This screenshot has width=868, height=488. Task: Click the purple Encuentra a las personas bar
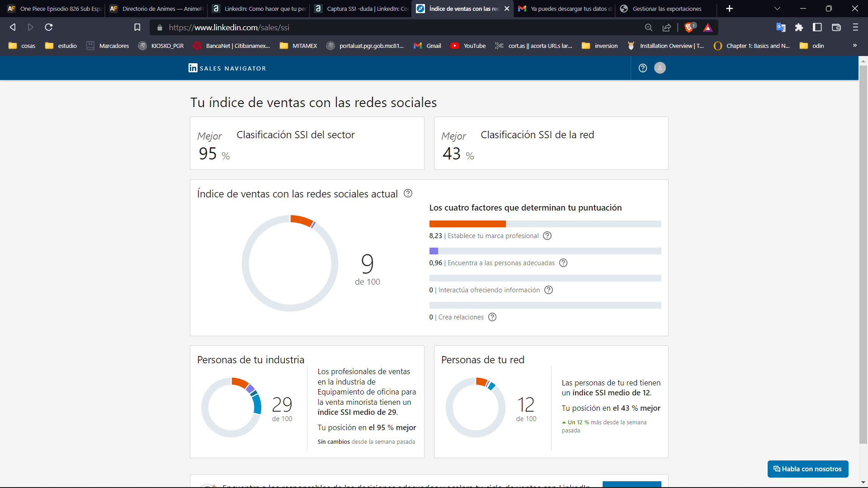click(x=434, y=251)
